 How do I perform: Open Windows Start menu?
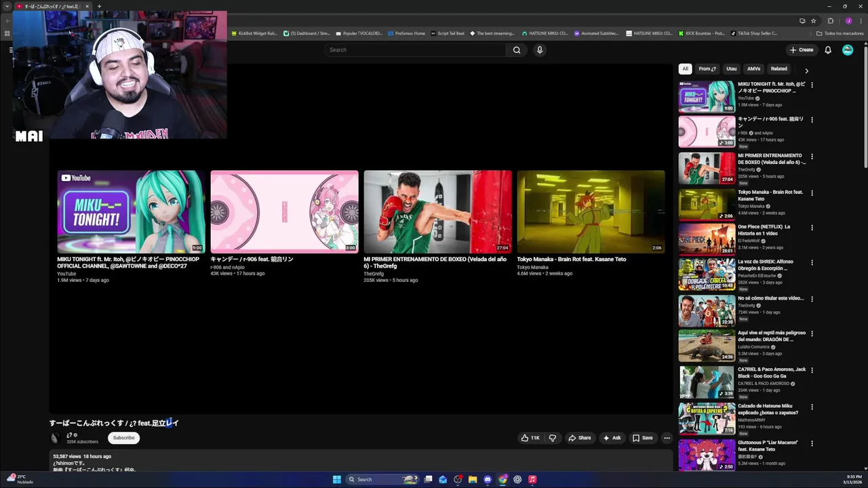click(336, 479)
